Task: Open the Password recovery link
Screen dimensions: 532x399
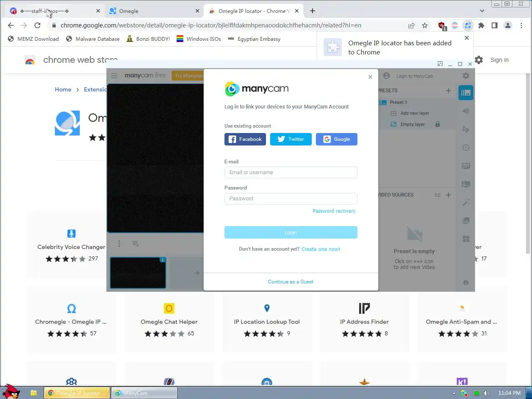Action: pyautogui.click(x=334, y=211)
